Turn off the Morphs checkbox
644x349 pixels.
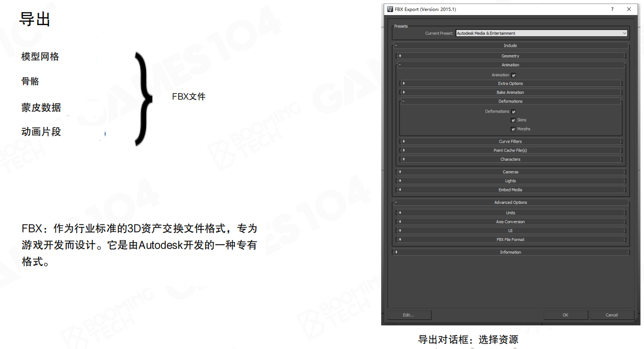[513, 129]
